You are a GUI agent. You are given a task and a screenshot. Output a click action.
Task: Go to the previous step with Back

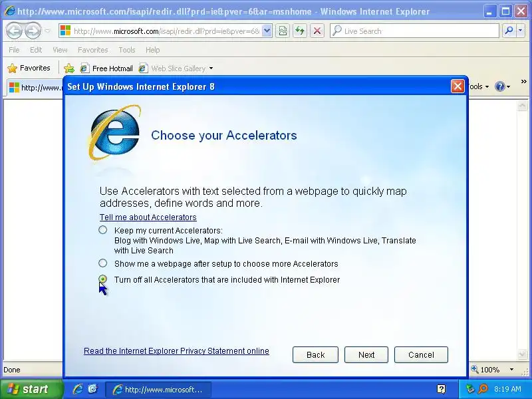(x=315, y=355)
